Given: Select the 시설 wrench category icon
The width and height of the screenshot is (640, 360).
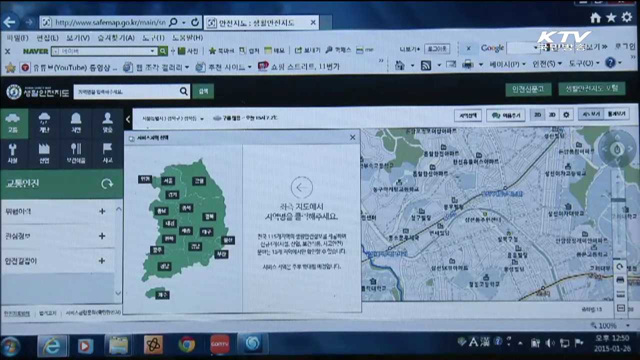Looking at the screenshot, I should click(13, 153).
